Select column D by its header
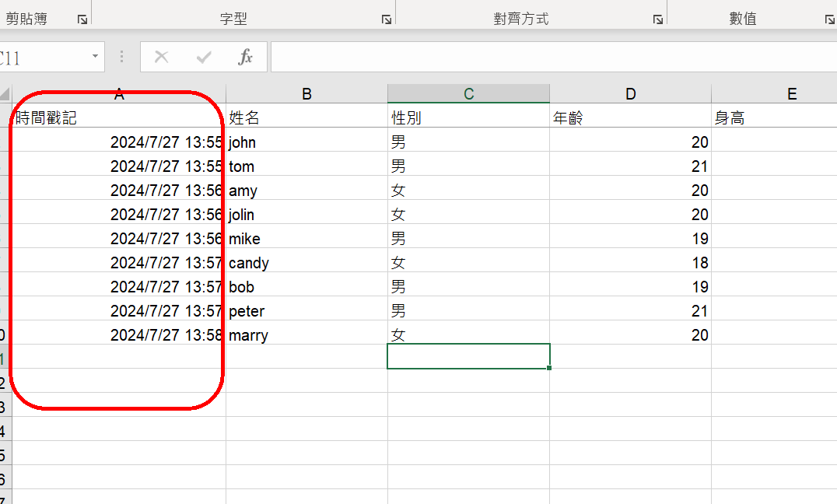The image size is (837, 504). 630,94
